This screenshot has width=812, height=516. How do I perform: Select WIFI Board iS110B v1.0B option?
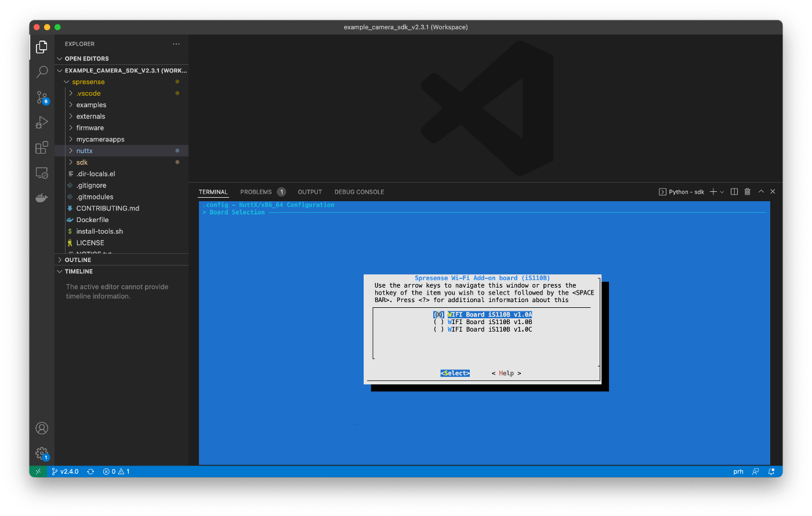[x=483, y=322]
